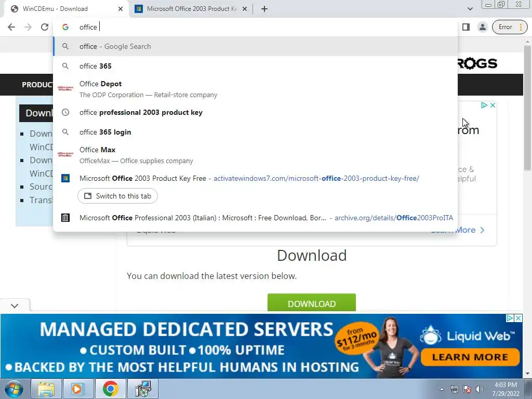Click the 'Download' page heading
This screenshot has width=532, height=399.
(312, 256)
